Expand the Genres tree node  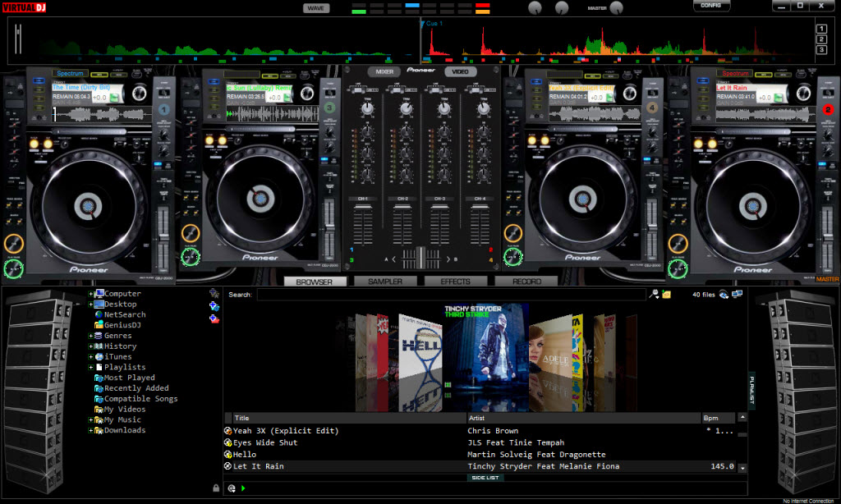pos(90,336)
